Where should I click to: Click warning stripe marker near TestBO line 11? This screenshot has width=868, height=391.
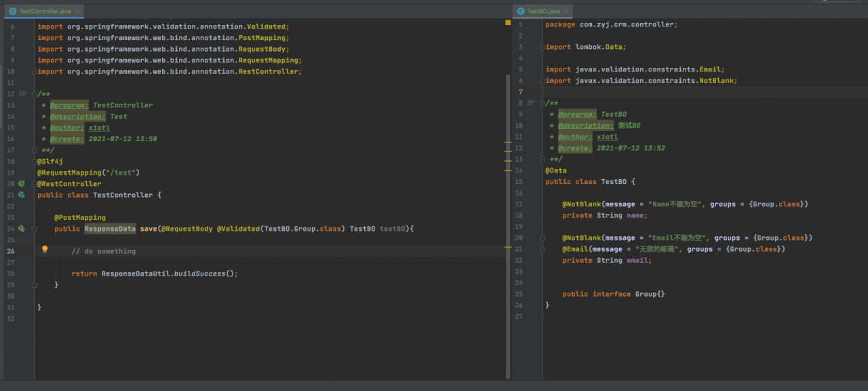pos(507,143)
